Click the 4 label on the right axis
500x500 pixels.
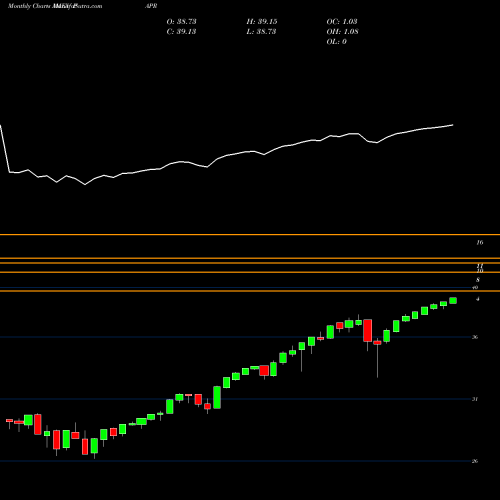pyautogui.click(x=478, y=299)
